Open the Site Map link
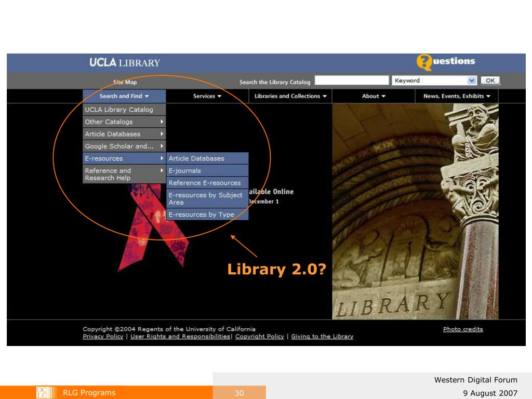 tap(125, 82)
